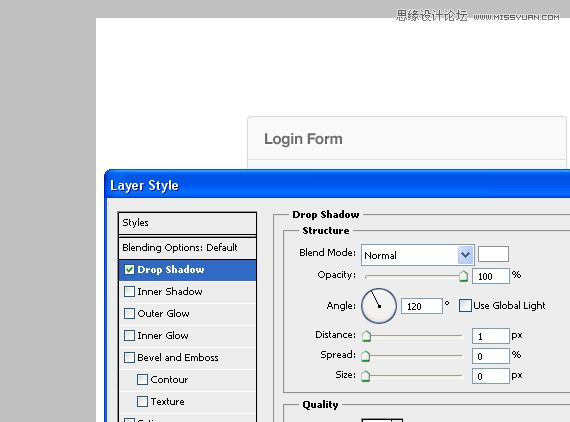Click the Angle value field showing 120
Viewport: 570px width, 422px height.
pyautogui.click(x=422, y=306)
